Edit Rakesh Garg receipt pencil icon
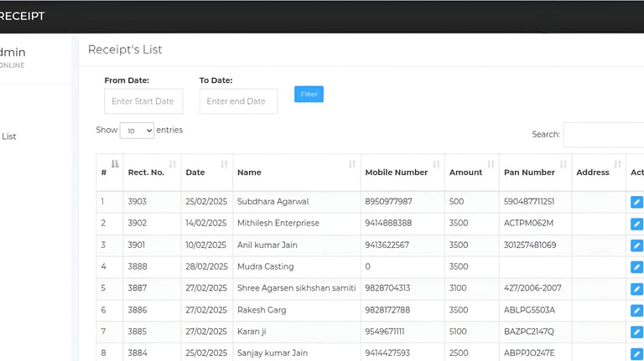 (636, 311)
